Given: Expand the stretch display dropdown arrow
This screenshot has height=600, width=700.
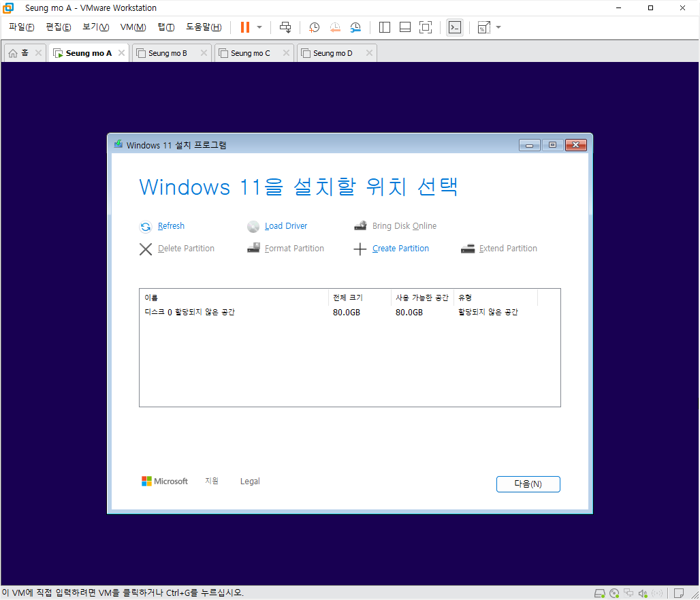Looking at the screenshot, I should point(498,27).
